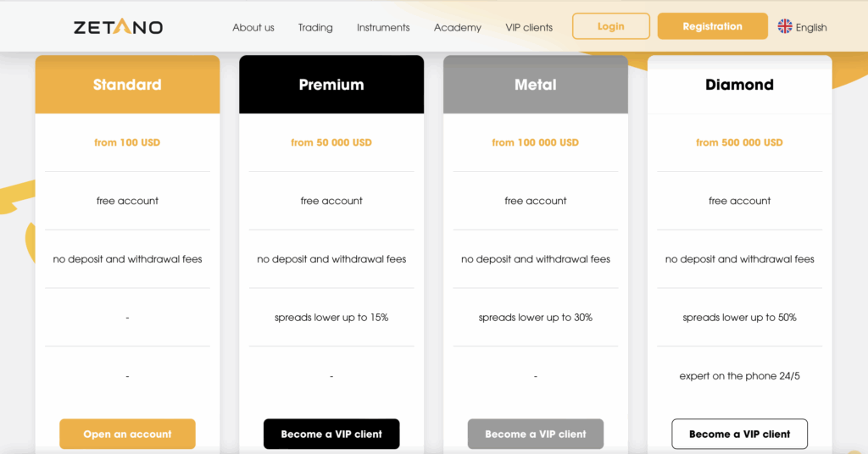Click Open an account button
Screen dimensions: 868x454
(127, 434)
